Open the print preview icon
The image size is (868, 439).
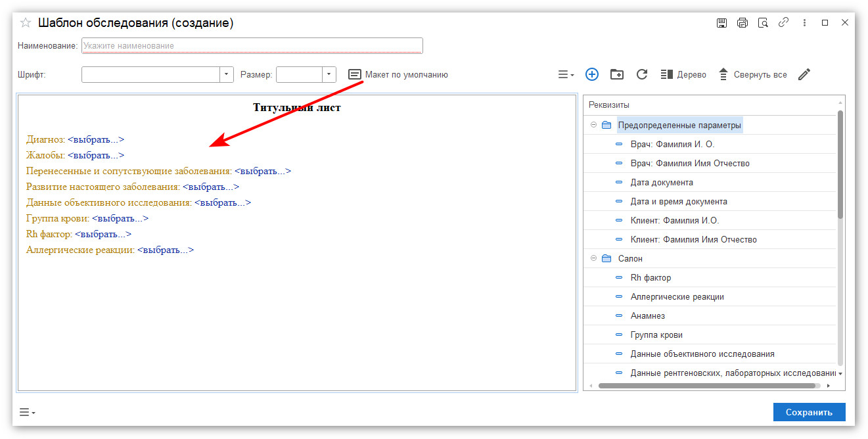[763, 23]
